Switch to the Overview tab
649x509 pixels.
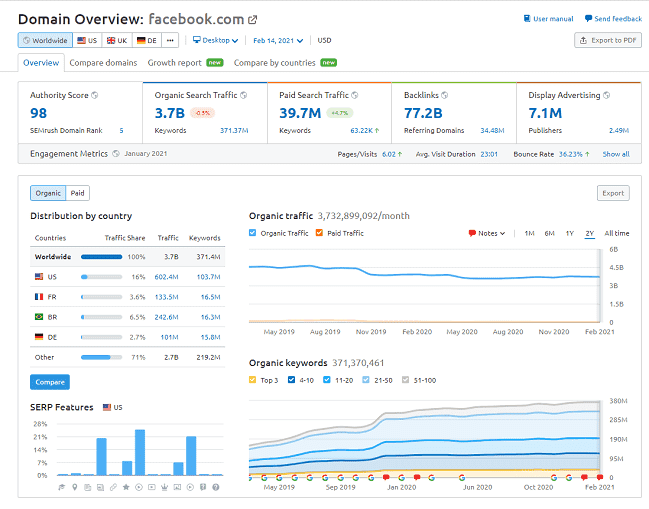pos(41,63)
